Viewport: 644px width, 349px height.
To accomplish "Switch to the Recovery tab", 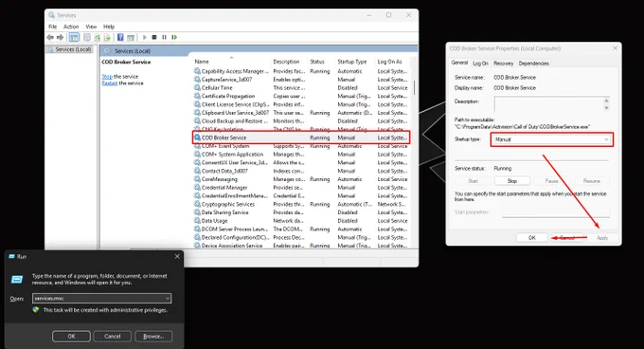I will pos(504,64).
